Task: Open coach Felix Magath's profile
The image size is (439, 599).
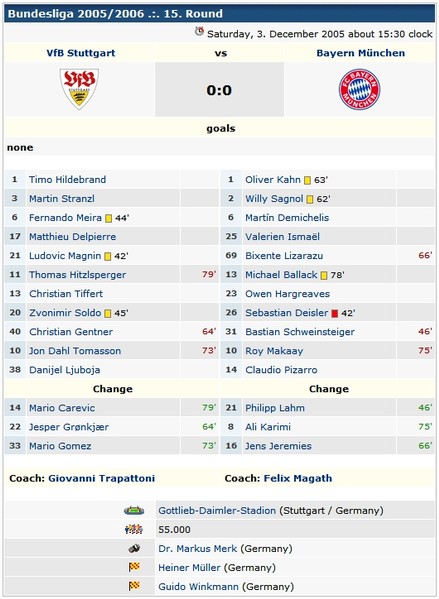Action: point(298,478)
